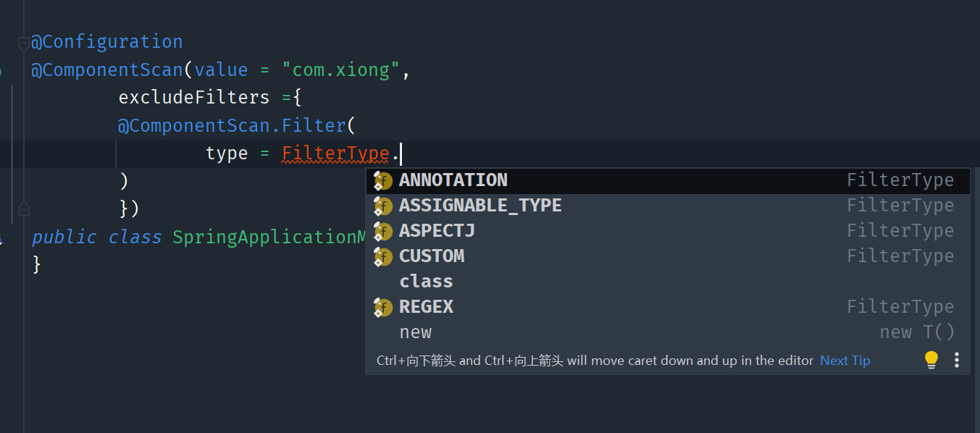Open the three-dot options in popup
The height and width of the screenshot is (433, 980).
pos(957,360)
